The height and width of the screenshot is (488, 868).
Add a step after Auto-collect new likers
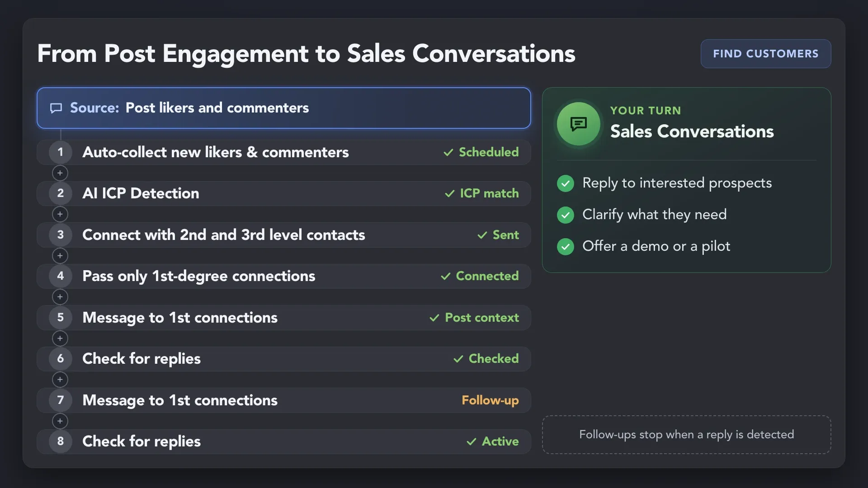coord(60,173)
